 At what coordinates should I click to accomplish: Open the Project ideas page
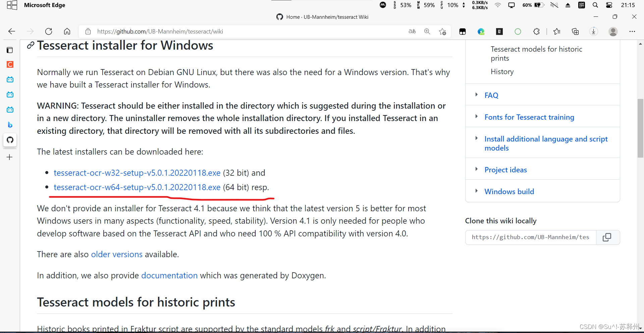(506, 170)
